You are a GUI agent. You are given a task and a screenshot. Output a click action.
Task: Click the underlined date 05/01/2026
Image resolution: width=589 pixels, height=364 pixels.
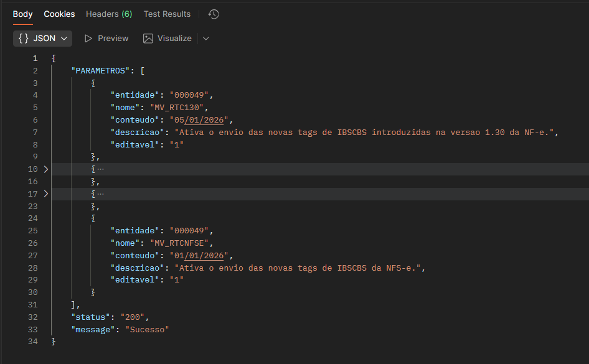[x=202, y=119]
